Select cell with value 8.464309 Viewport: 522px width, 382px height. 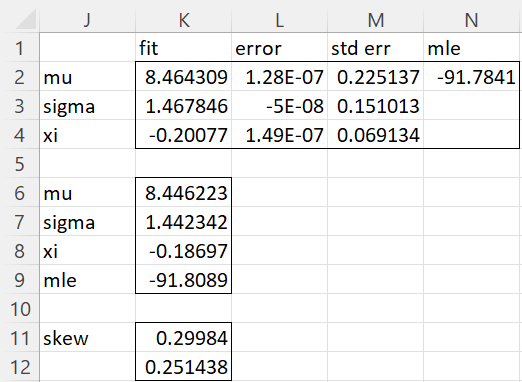[184, 76]
